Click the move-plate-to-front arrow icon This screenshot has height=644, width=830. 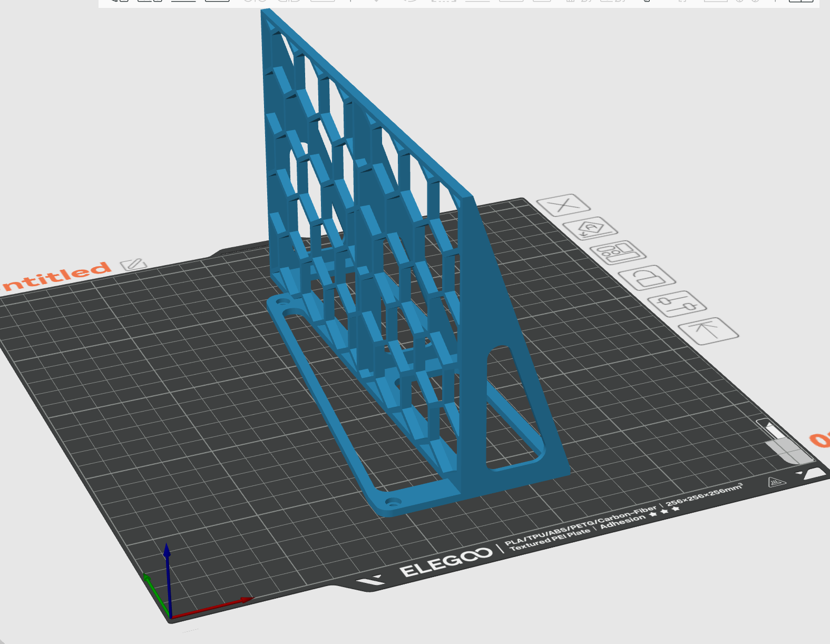click(x=709, y=331)
